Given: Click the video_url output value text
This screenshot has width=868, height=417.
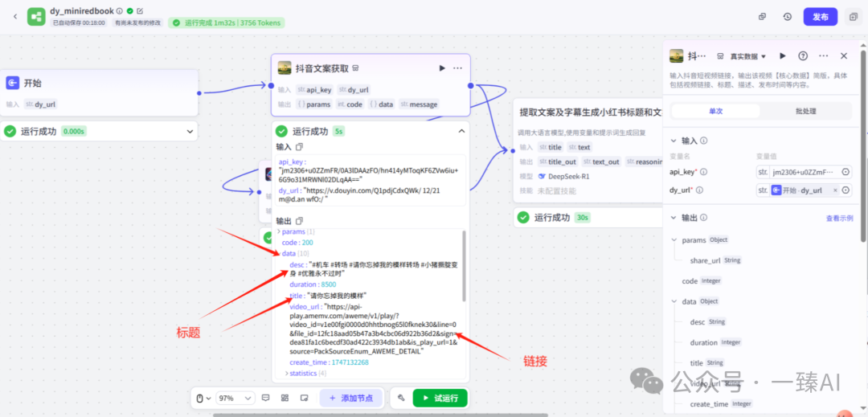Looking at the screenshot, I should tap(374, 329).
